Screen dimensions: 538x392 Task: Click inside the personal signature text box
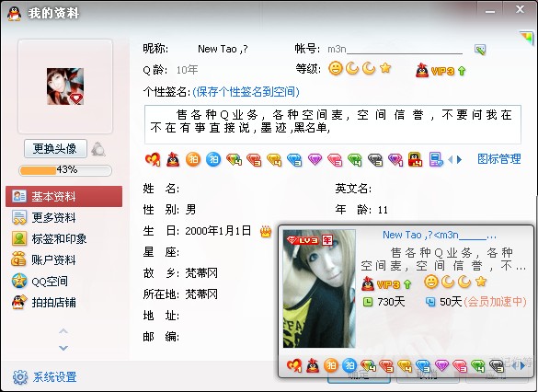pos(333,124)
